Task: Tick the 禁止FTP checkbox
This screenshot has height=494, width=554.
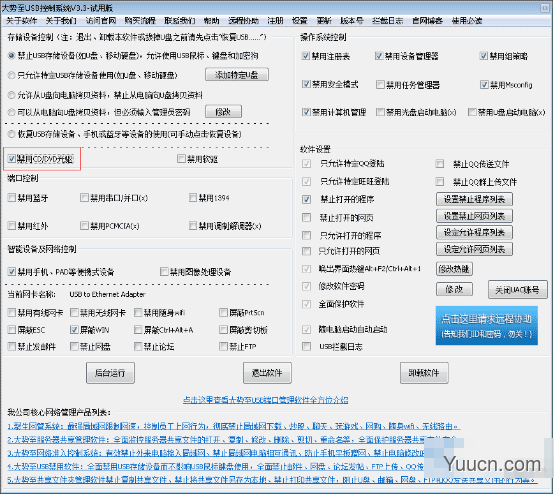Action: point(223,346)
